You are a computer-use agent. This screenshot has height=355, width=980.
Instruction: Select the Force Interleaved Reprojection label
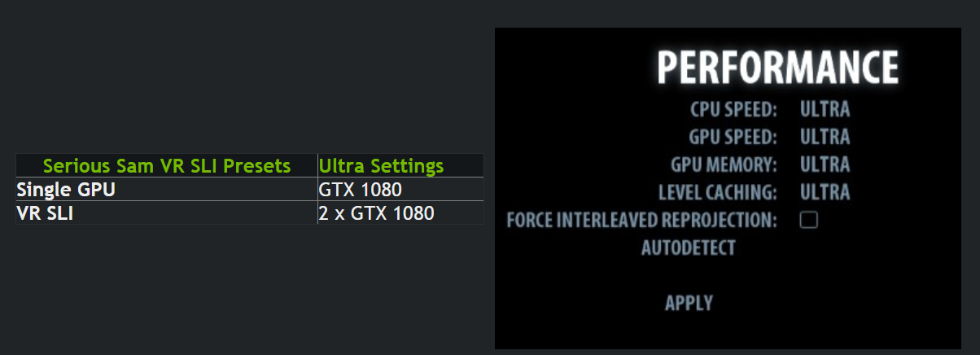click(642, 220)
